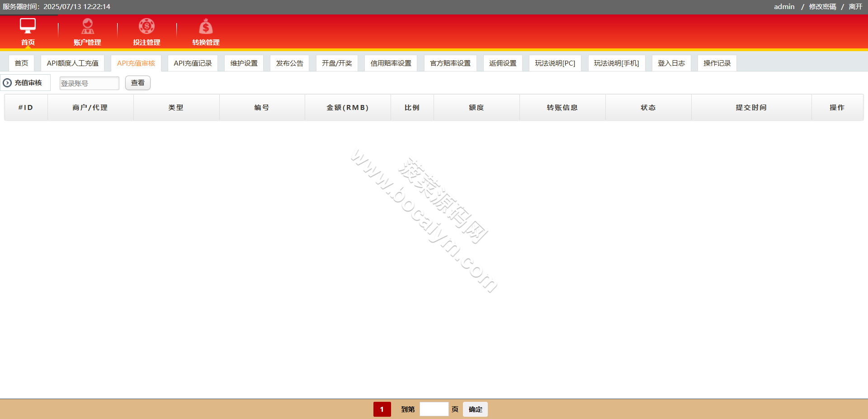This screenshot has width=868, height=419.
Task: Click the 金额(RMB) column header
Action: [x=348, y=107]
